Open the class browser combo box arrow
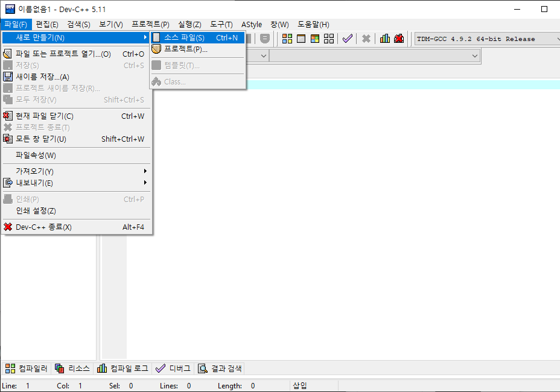Viewport: 560px width, 392px height. pyautogui.click(x=264, y=56)
